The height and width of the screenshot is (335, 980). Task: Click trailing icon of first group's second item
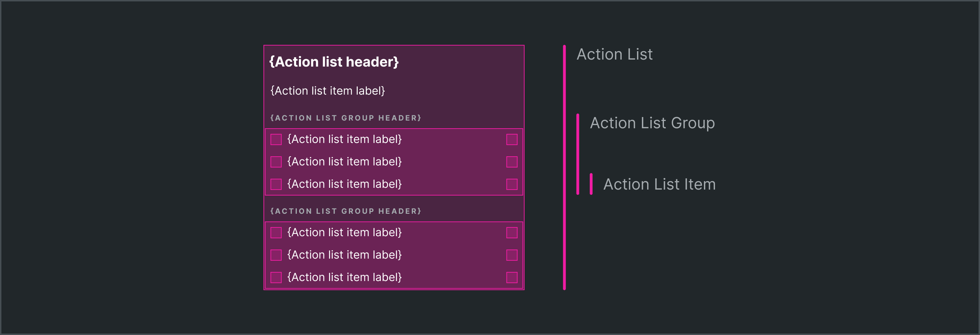(x=512, y=162)
